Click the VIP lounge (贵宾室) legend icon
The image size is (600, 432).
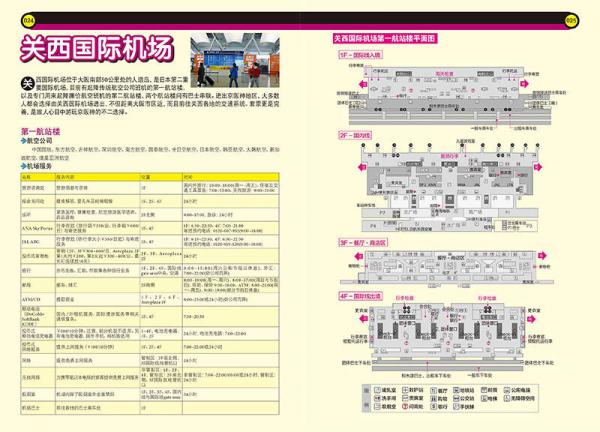click(x=404, y=398)
